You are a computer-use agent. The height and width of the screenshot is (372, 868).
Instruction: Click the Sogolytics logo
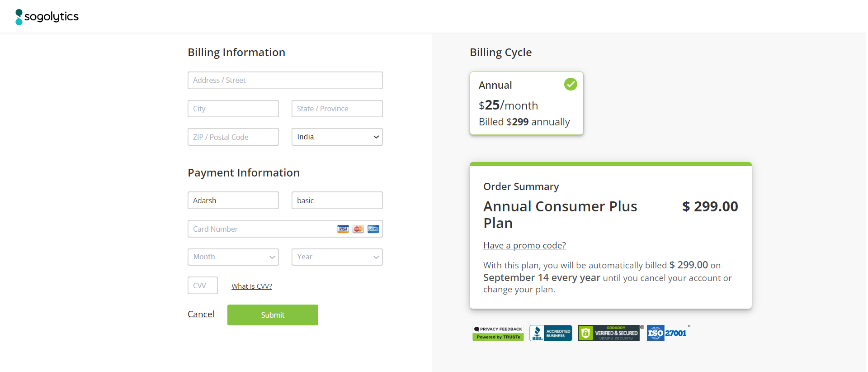pyautogui.click(x=47, y=17)
